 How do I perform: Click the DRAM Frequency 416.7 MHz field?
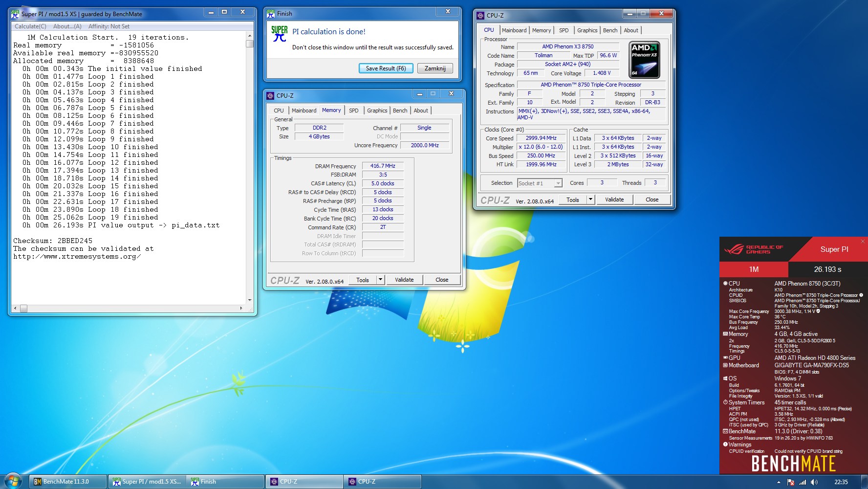point(383,166)
